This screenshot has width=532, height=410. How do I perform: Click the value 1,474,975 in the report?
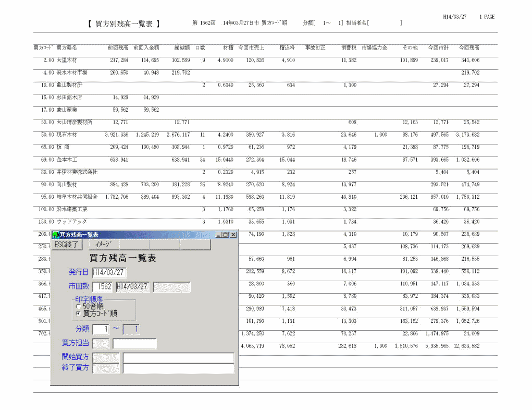point(437,334)
